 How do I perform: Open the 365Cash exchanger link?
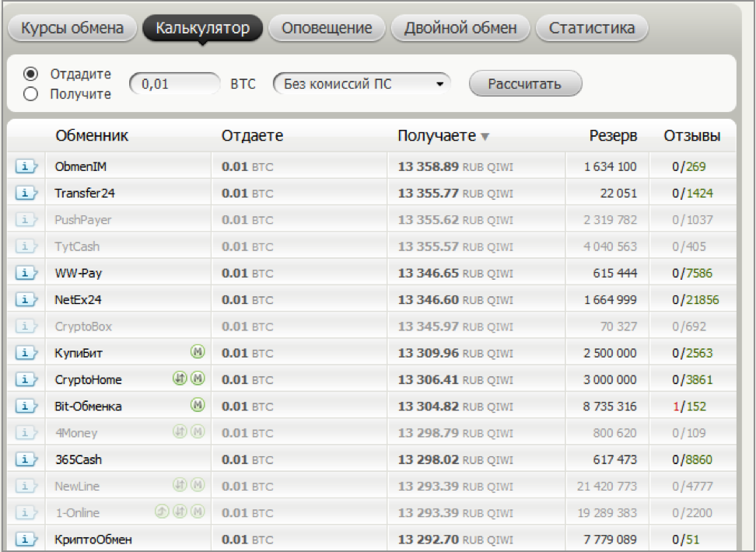[x=79, y=460]
